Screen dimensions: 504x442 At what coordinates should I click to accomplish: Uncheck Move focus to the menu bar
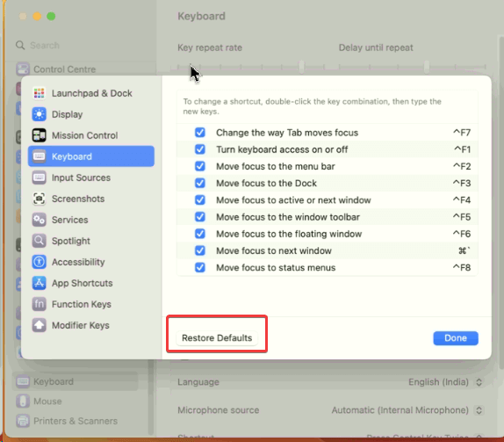click(x=200, y=166)
